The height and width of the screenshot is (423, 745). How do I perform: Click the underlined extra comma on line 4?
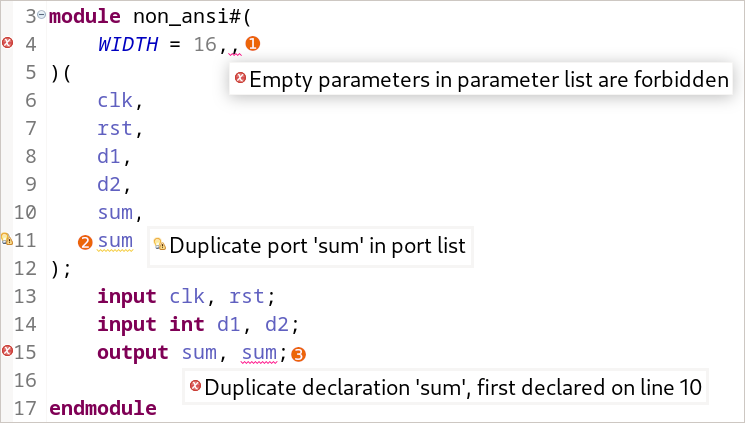[x=235, y=49]
